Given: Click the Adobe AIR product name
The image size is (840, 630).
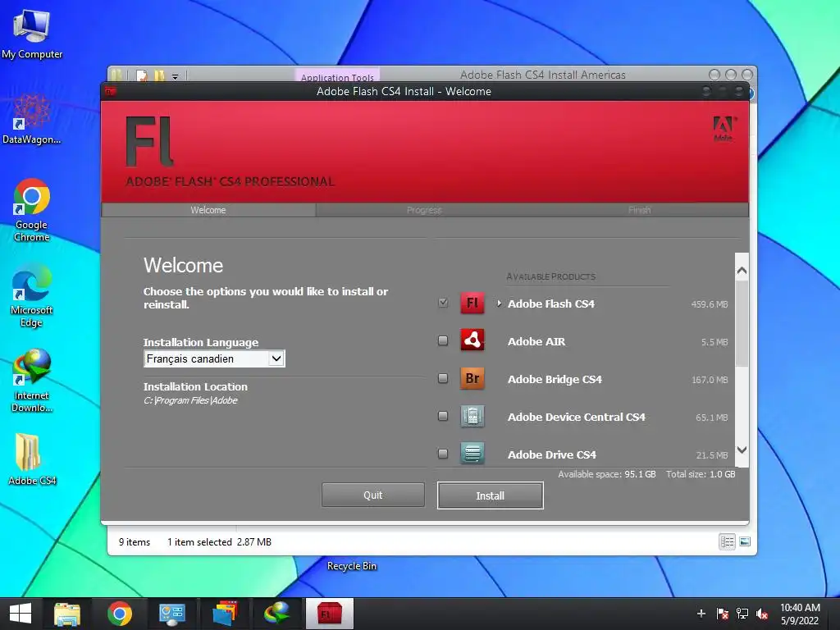Looking at the screenshot, I should coord(536,341).
